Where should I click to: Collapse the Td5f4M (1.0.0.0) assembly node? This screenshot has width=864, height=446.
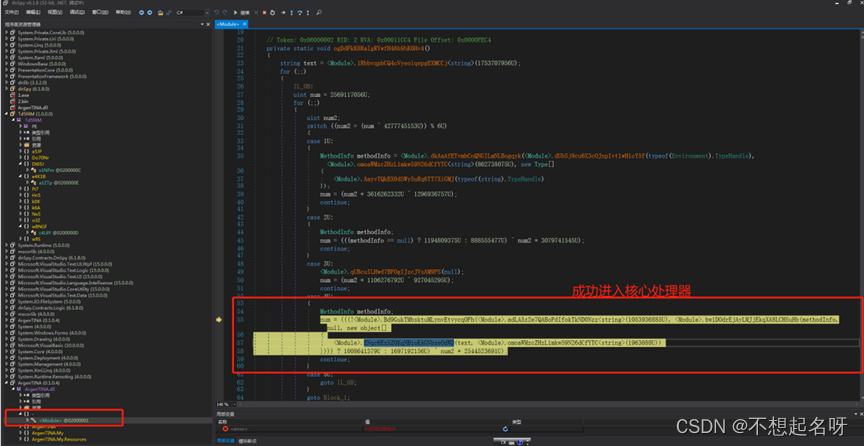tap(7, 114)
